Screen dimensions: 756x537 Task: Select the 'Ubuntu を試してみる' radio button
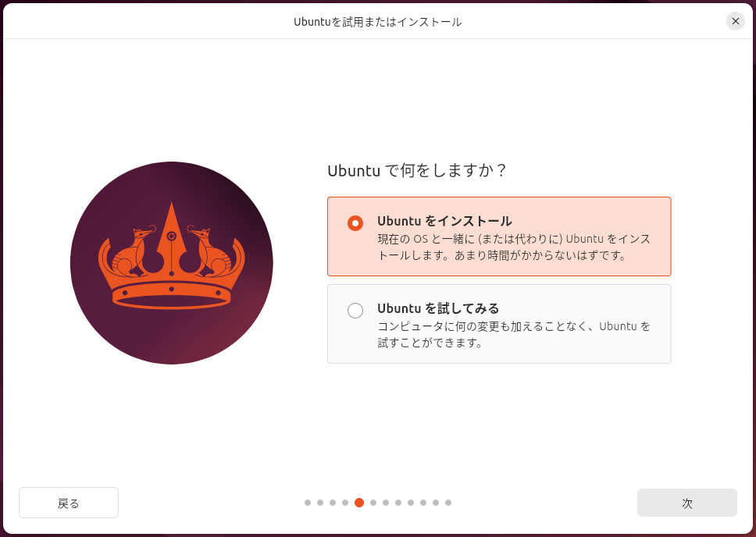pyautogui.click(x=355, y=311)
